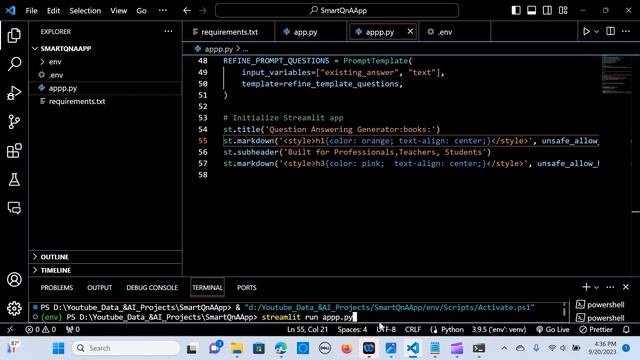This screenshot has width=640, height=360.
Task: Open the Accounts menu icon
Action: [14, 280]
